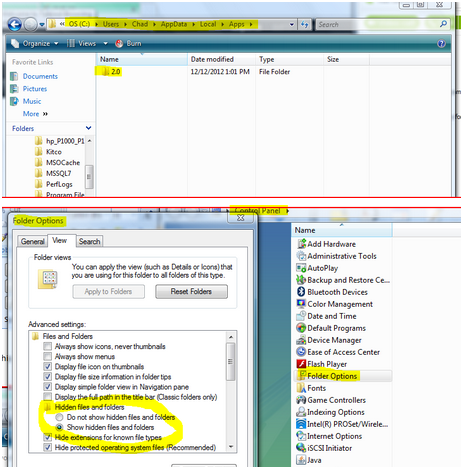
Task: Switch to the General tab
Action: [x=32, y=241]
